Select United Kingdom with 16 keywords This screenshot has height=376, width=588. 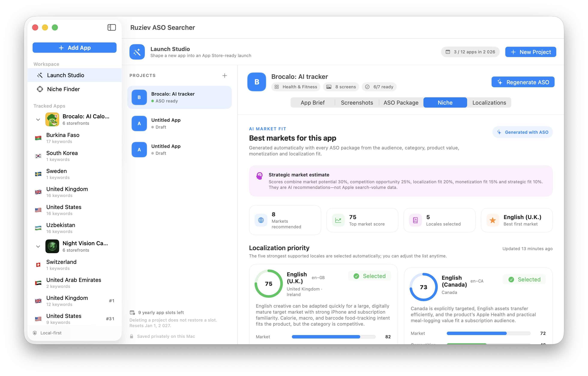point(75,192)
